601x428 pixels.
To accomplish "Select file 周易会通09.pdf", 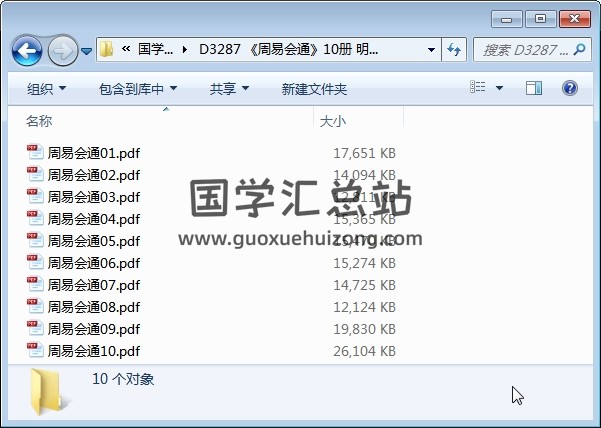I will [x=94, y=329].
